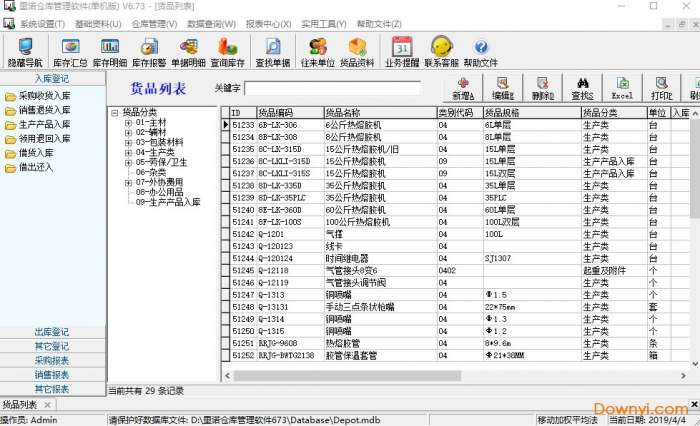Image resolution: width=700 pixels, height=426 pixels.
Task: Click the 关键字 search input field
Action: click(333, 88)
